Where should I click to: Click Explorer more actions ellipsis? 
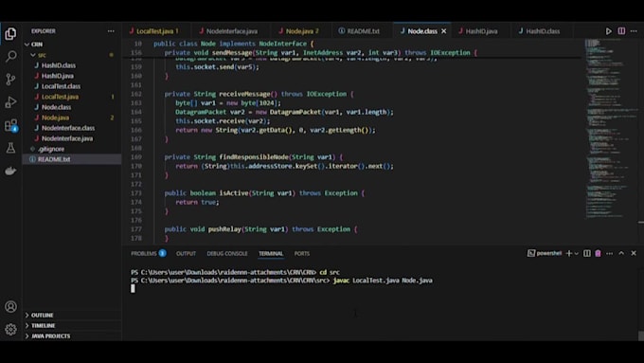pos(111,31)
